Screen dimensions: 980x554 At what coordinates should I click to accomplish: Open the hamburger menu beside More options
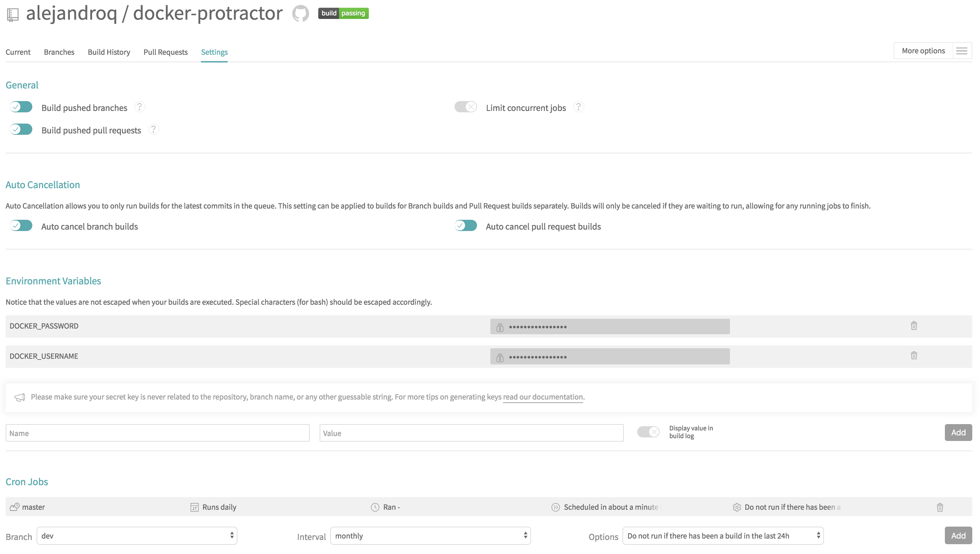pyautogui.click(x=961, y=51)
